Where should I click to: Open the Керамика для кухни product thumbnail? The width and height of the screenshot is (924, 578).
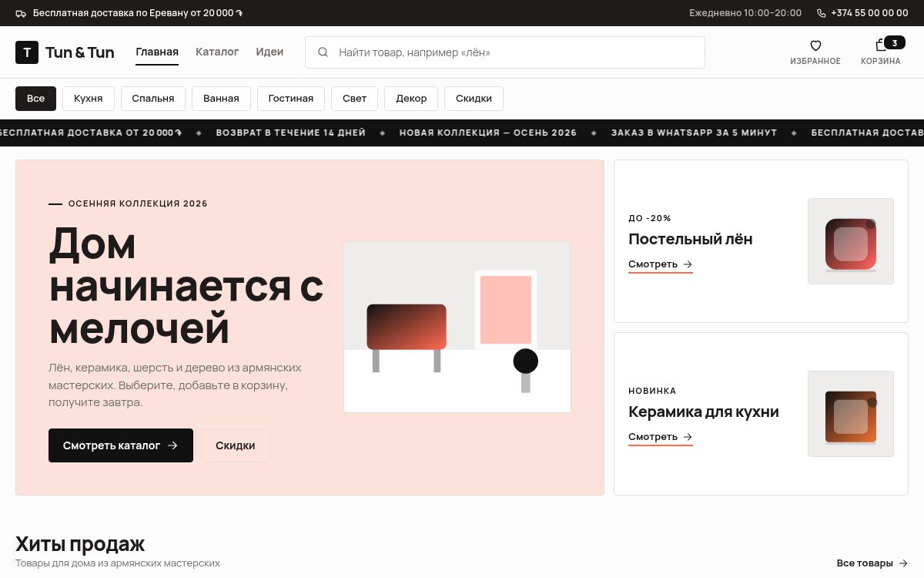pos(851,414)
